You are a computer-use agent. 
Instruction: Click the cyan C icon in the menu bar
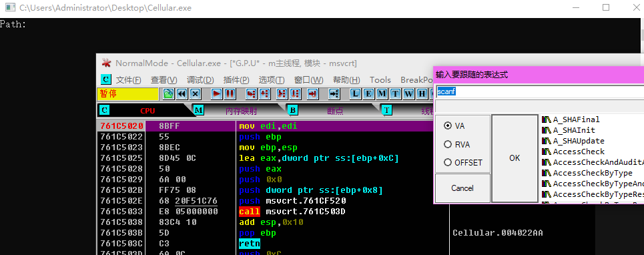pos(106,79)
